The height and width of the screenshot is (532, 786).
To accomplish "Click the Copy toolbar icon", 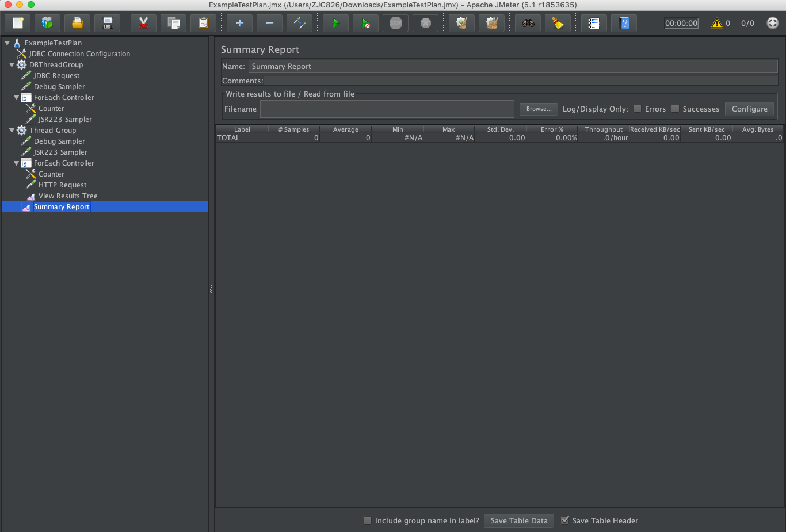I will pos(173,23).
